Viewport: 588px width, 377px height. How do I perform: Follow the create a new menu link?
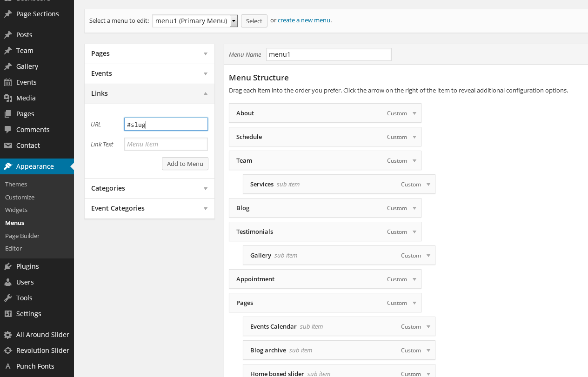304,20
